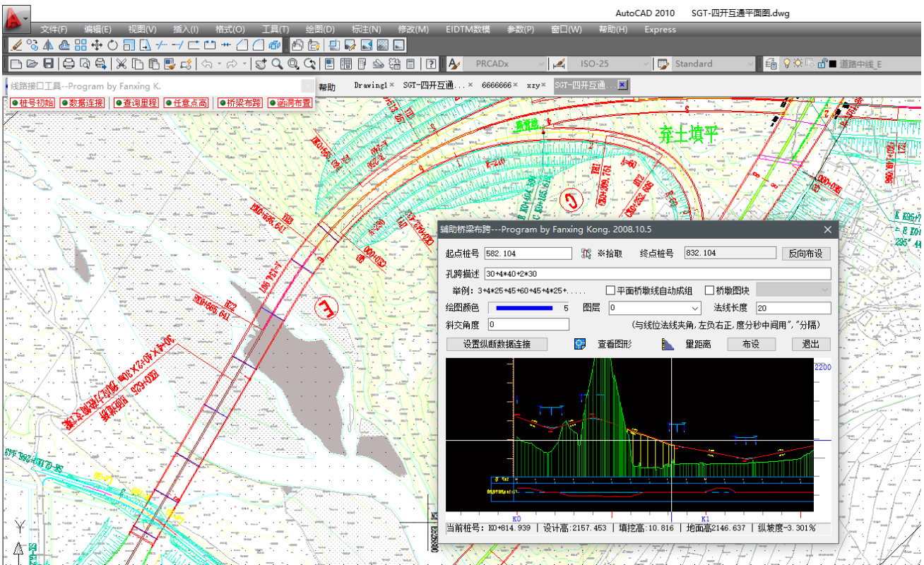Click the 量距离 measure distance icon

click(x=668, y=345)
